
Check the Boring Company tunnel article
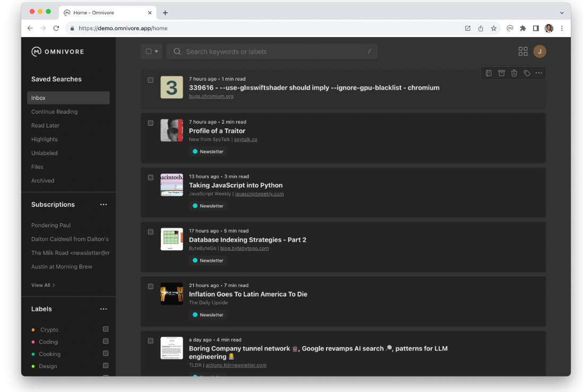coord(151,341)
